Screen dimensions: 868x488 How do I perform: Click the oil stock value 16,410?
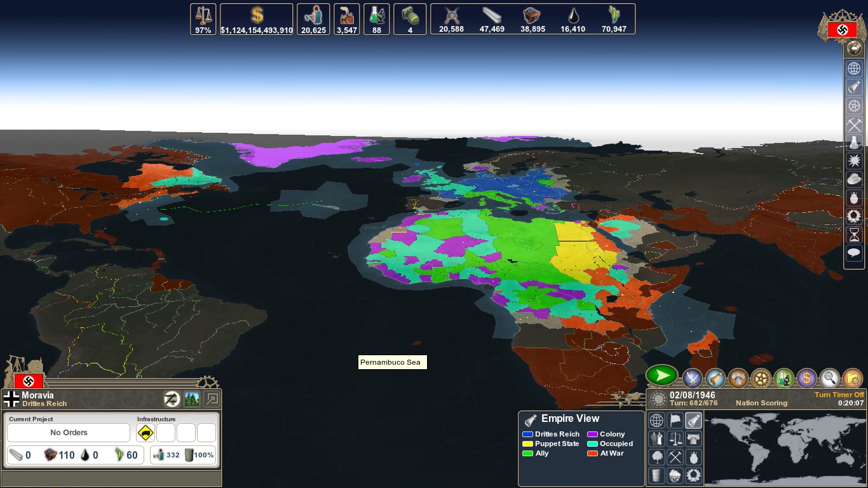click(x=573, y=29)
